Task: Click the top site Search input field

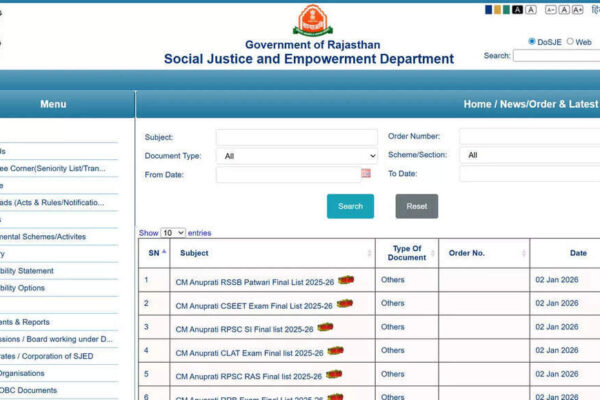Action: click(556, 56)
